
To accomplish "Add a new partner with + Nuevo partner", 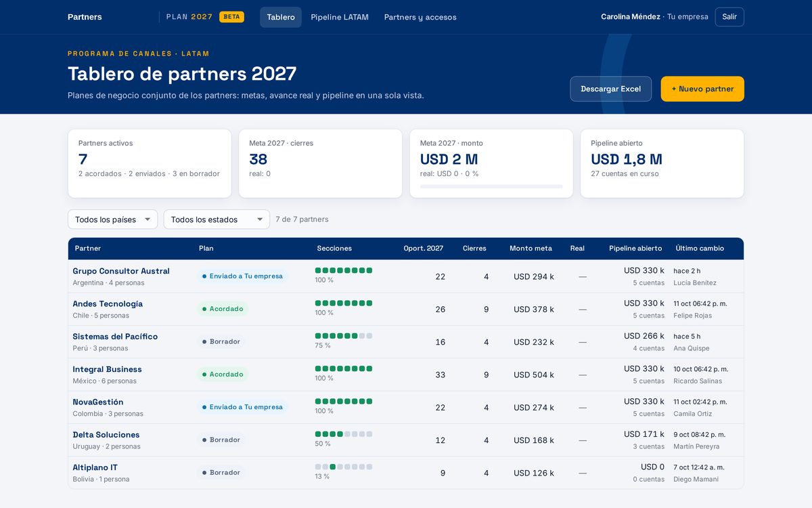I will [702, 89].
